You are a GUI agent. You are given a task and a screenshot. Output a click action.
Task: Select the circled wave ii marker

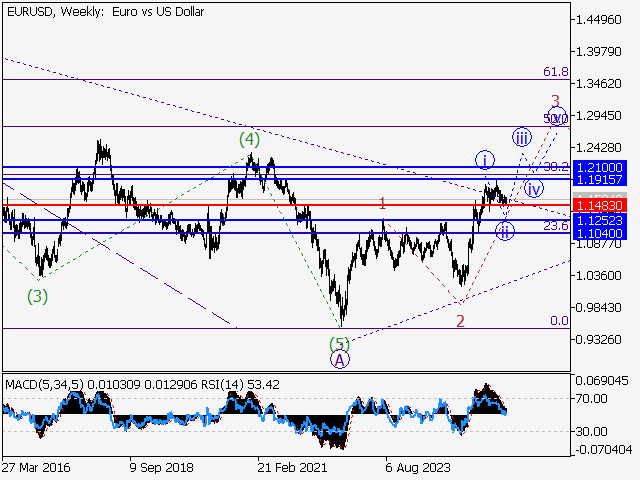[x=506, y=231]
